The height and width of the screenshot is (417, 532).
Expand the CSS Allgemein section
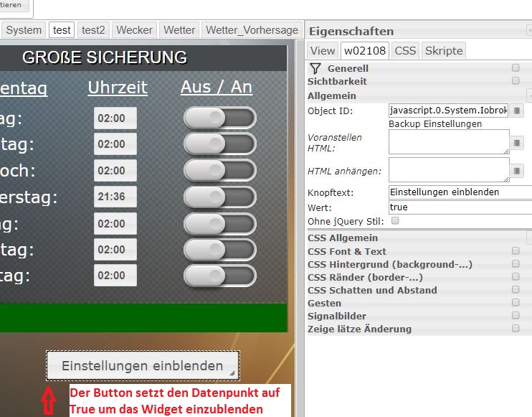pos(342,238)
